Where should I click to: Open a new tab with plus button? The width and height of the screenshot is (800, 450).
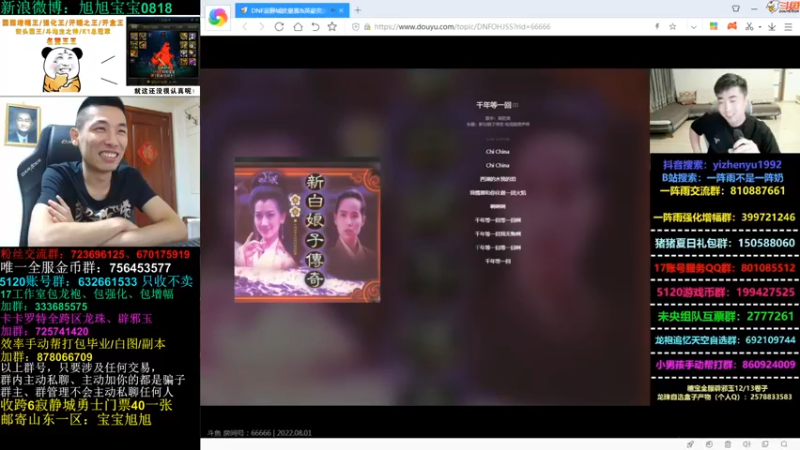[358, 10]
